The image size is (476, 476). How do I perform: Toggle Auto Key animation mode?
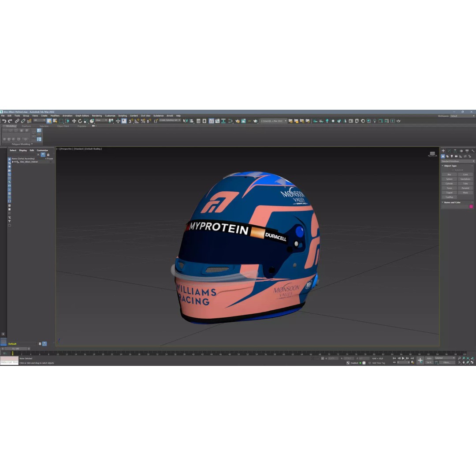click(429, 358)
